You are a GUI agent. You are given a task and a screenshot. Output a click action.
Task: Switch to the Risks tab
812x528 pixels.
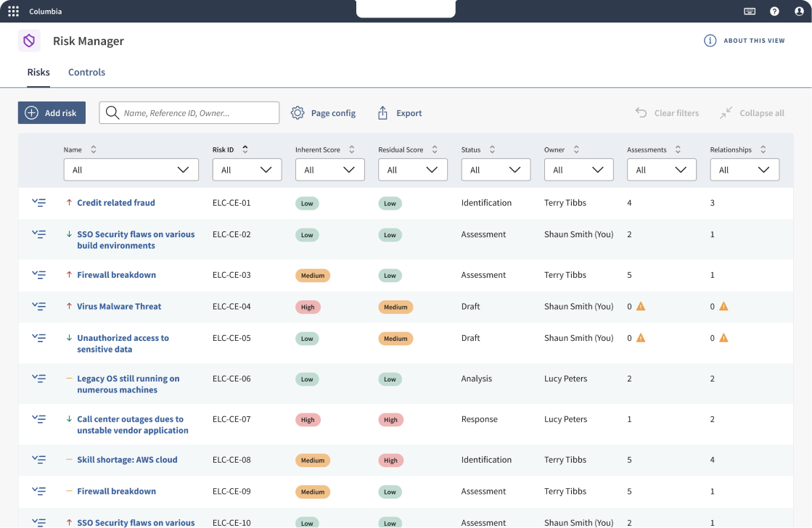(x=38, y=72)
